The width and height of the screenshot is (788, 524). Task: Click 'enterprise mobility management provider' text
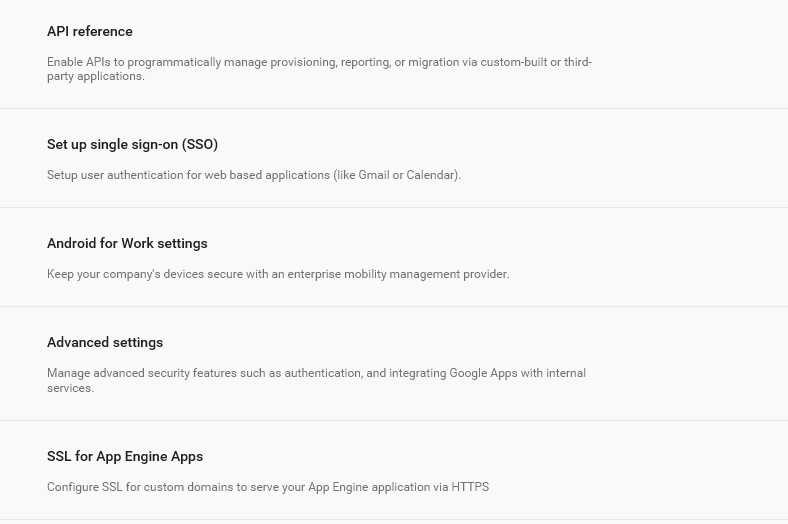(426, 274)
